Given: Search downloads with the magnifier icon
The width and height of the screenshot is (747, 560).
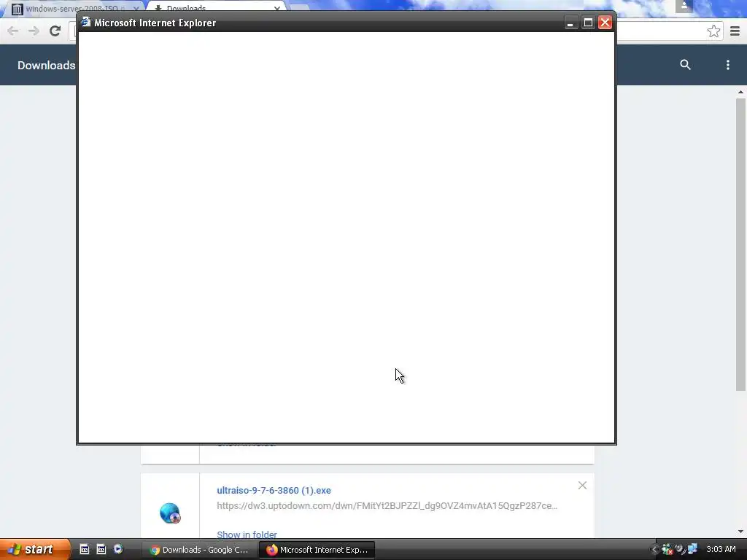Looking at the screenshot, I should (x=685, y=65).
